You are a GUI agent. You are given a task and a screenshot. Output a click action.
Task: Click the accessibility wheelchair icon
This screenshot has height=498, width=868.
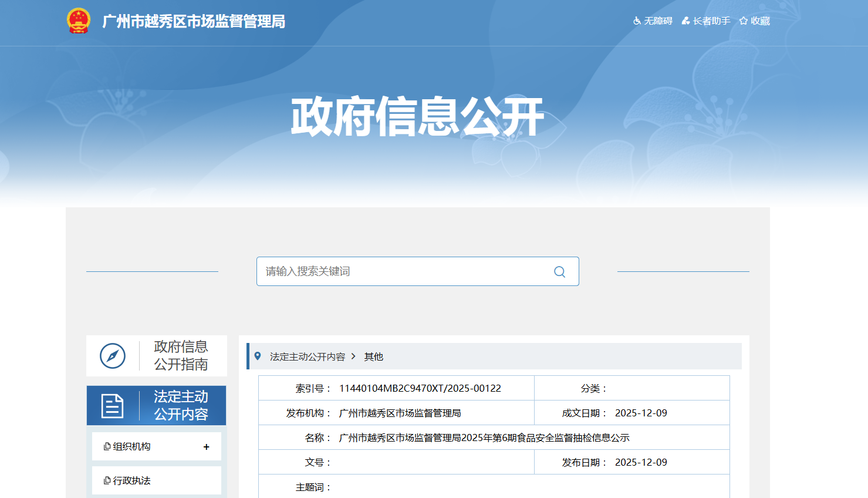[x=637, y=21]
